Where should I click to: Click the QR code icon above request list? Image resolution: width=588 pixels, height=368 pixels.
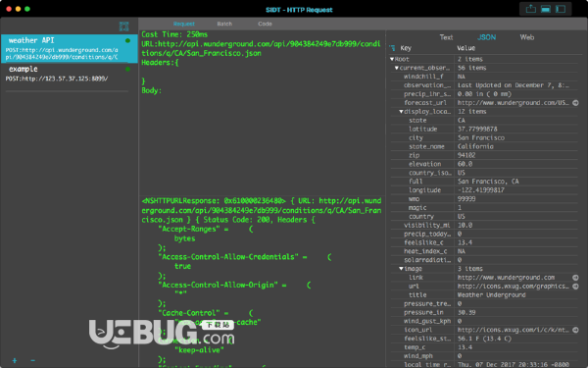(124, 26)
